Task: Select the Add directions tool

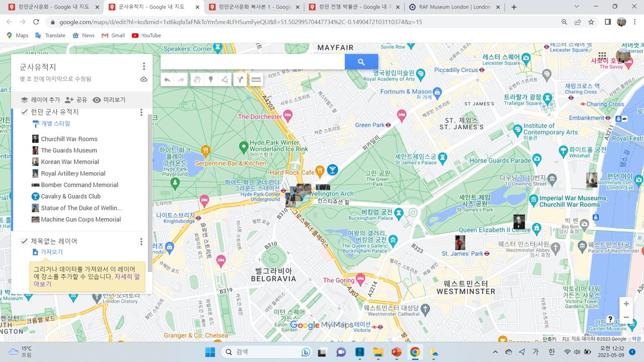Action: pyautogui.click(x=241, y=80)
